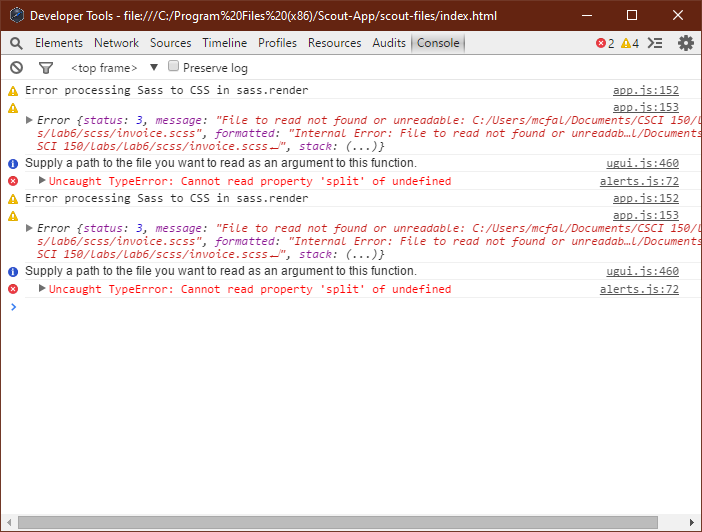
Task: Open first alerts.js:72 source link
Action: point(639,181)
